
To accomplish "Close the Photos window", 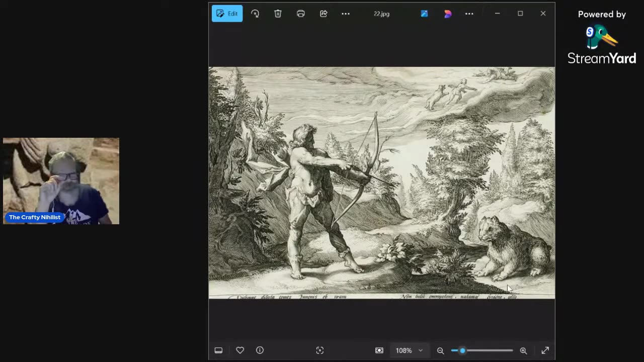I will [x=543, y=14].
